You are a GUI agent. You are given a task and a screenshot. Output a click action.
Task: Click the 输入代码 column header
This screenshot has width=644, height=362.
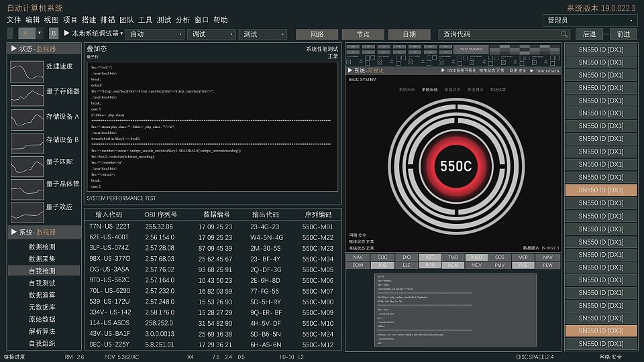click(109, 215)
